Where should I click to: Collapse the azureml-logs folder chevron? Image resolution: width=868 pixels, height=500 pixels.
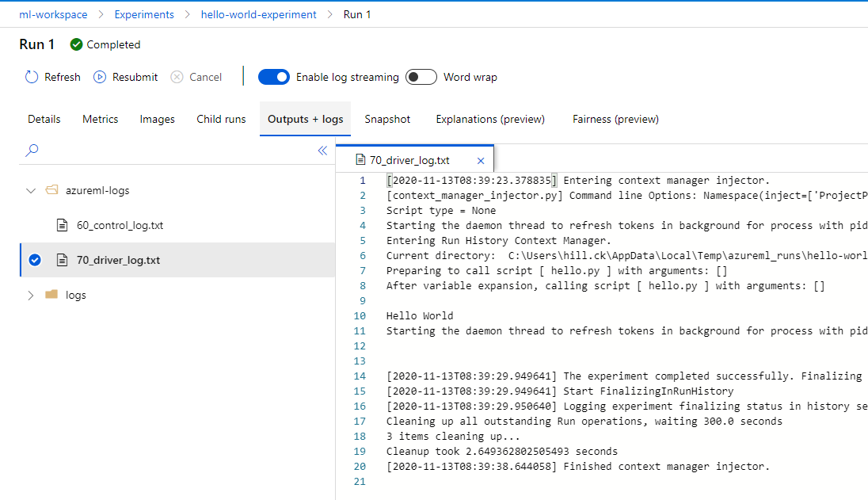tap(31, 190)
